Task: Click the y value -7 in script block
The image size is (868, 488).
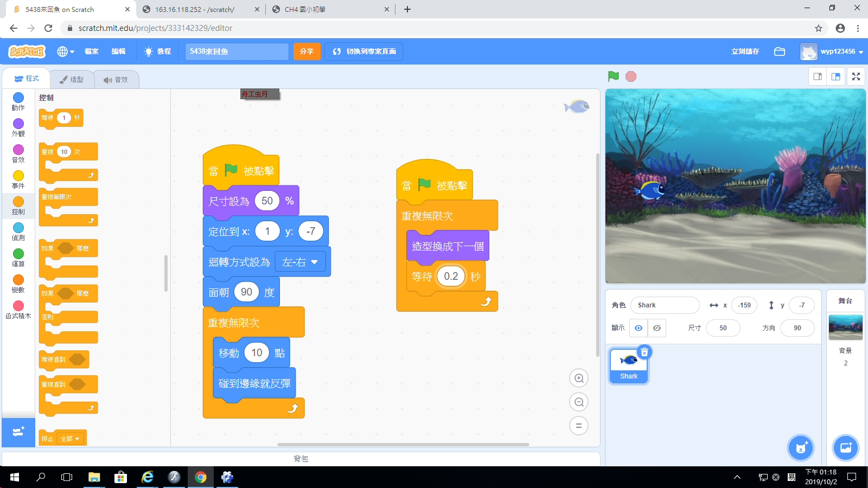Action: point(310,232)
